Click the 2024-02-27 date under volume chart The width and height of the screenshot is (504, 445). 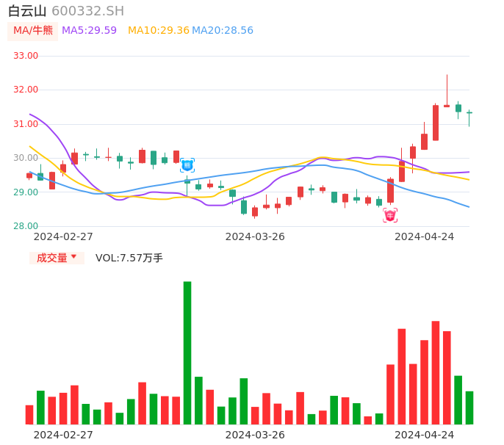pyautogui.click(x=63, y=435)
